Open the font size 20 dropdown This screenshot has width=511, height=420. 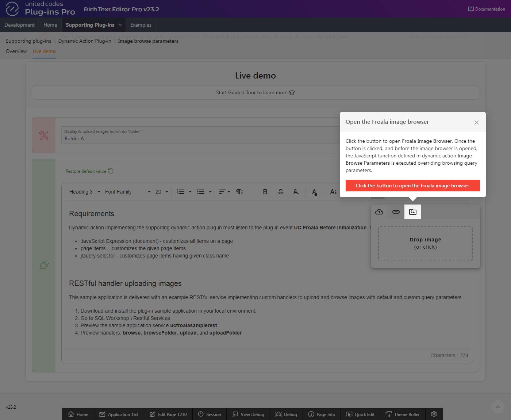[x=162, y=192]
